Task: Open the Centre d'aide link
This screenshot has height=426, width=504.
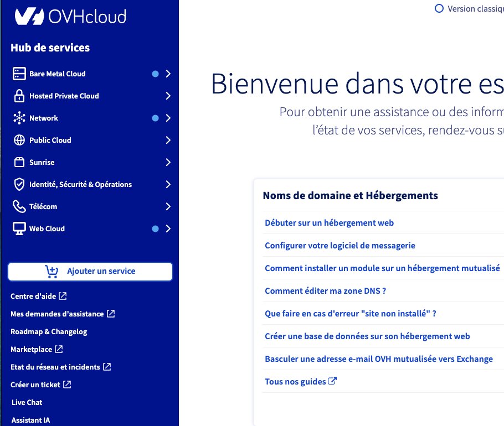Action: [x=39, y=296]
